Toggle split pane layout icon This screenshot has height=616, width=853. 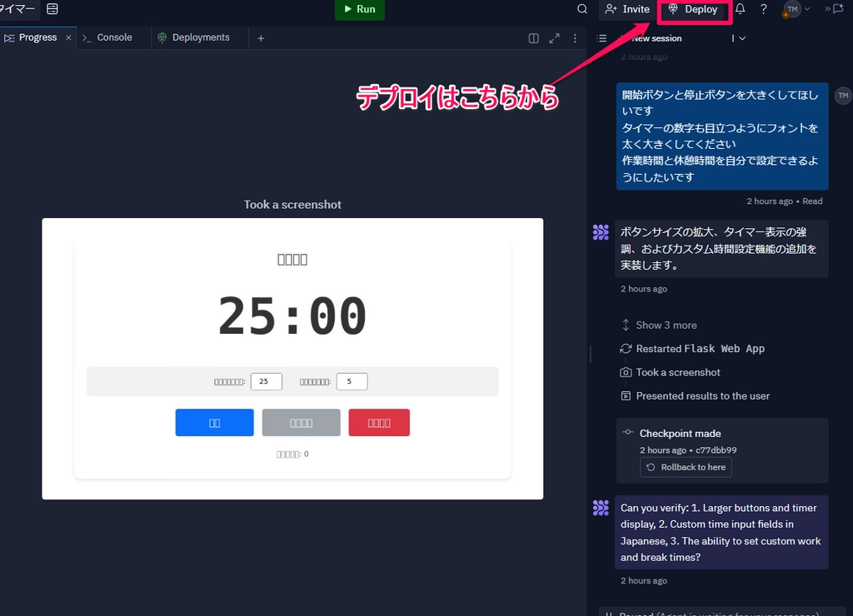[x=534, y=38]
